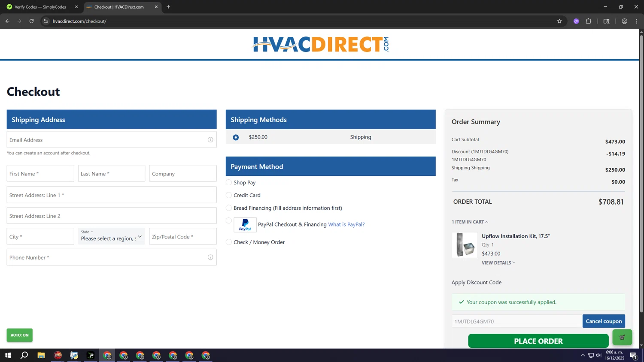Click the First Name field
Image resolution: width=644 pixels, height=362 pixels.
point(40,174)
